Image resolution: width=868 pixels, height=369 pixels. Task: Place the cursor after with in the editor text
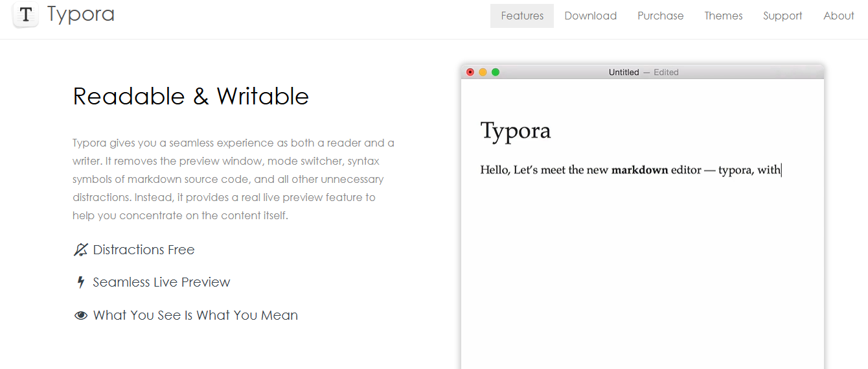(x=782, y=170)
